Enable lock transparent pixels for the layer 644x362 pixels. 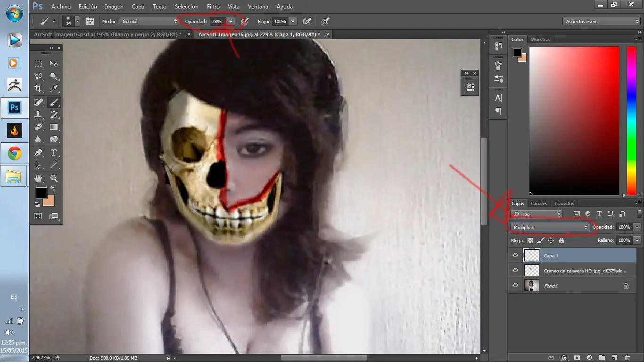pos(530,240)
